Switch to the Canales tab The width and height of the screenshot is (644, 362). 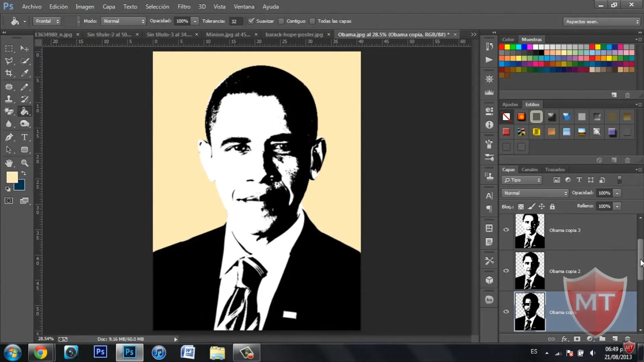coord(530,170)
